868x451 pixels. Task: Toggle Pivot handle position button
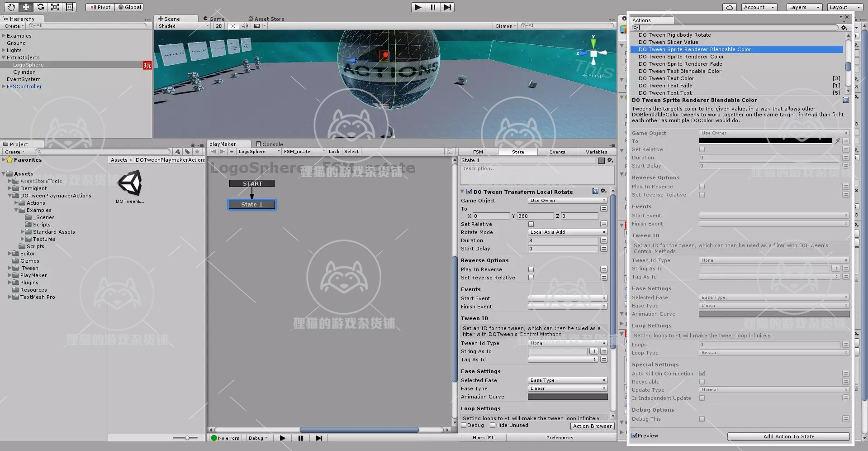click(x=100, y=7)
